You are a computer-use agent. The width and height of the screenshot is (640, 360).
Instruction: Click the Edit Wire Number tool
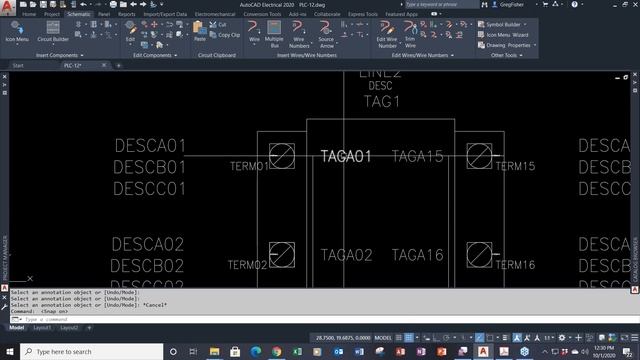pos(387,34)
